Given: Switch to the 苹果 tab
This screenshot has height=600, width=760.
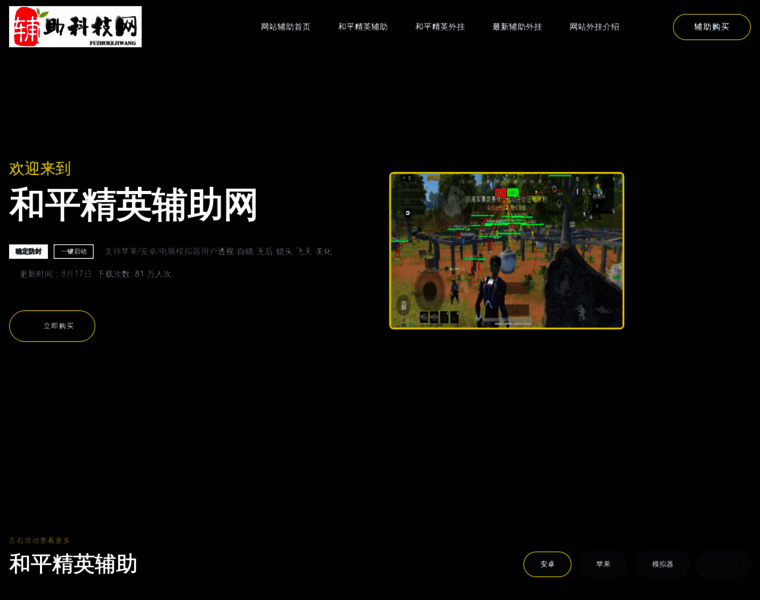Looking at the screenshot, I should [603, 564].
